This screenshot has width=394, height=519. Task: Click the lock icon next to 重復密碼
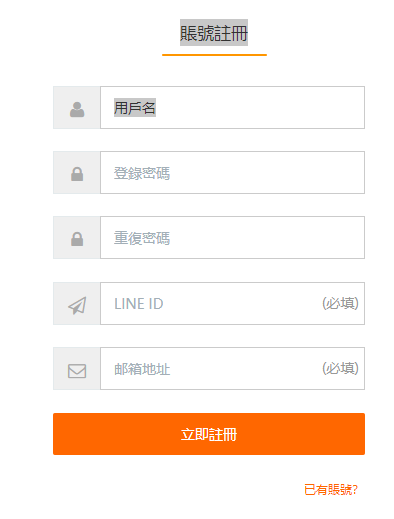coord(77,239)
